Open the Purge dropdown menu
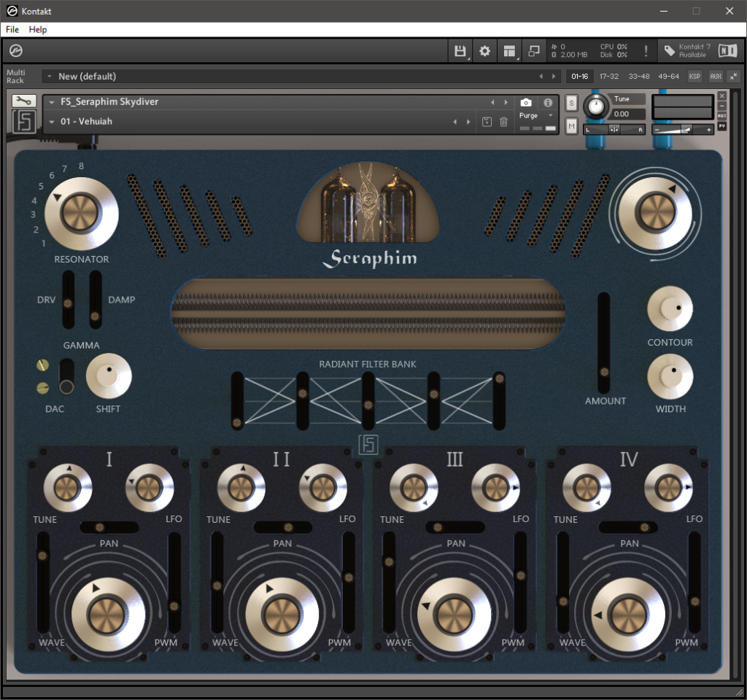 [x=536, y=115]
